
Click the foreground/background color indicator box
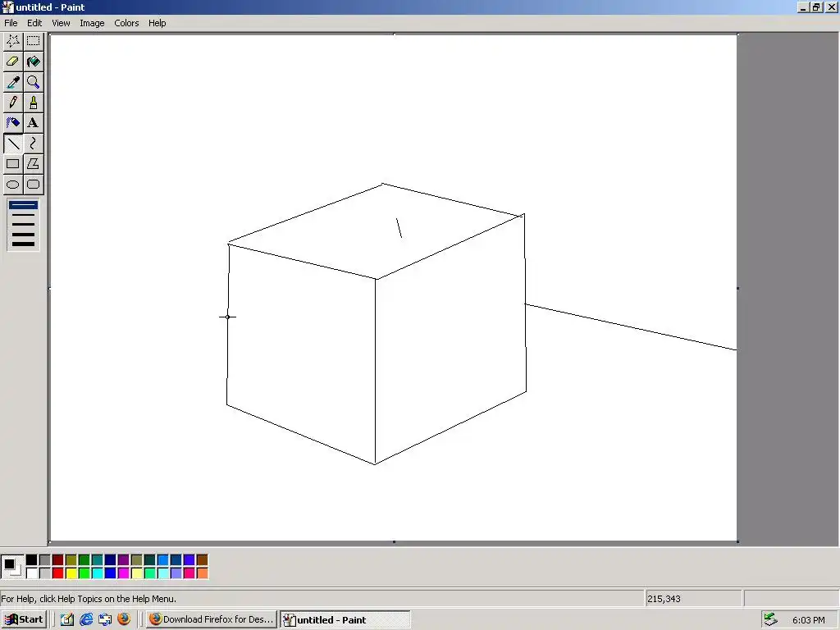pos(11,566)
